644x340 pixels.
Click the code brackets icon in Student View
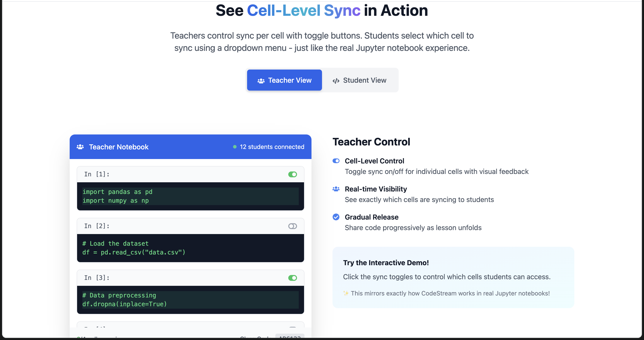click(x=336, y=81)
